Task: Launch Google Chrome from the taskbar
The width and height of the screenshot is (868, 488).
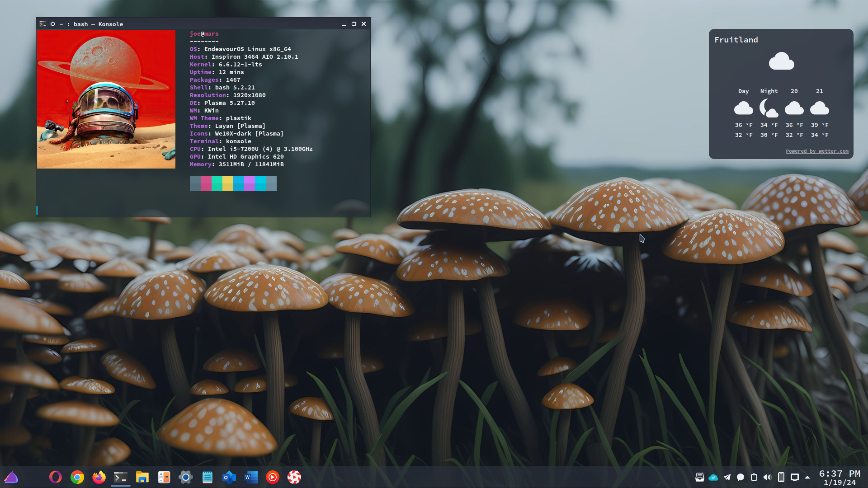Action: 77,477
